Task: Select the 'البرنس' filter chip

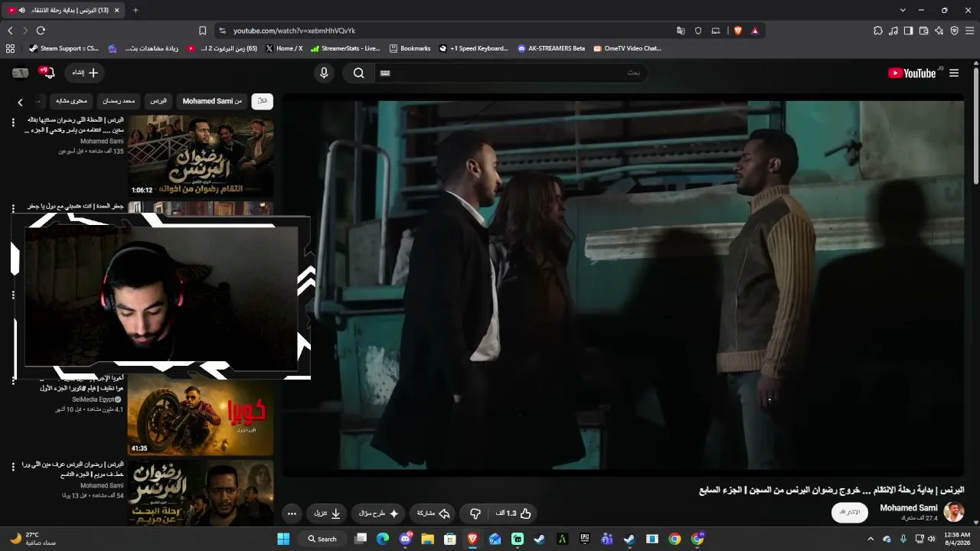Action: coord(158,101)
